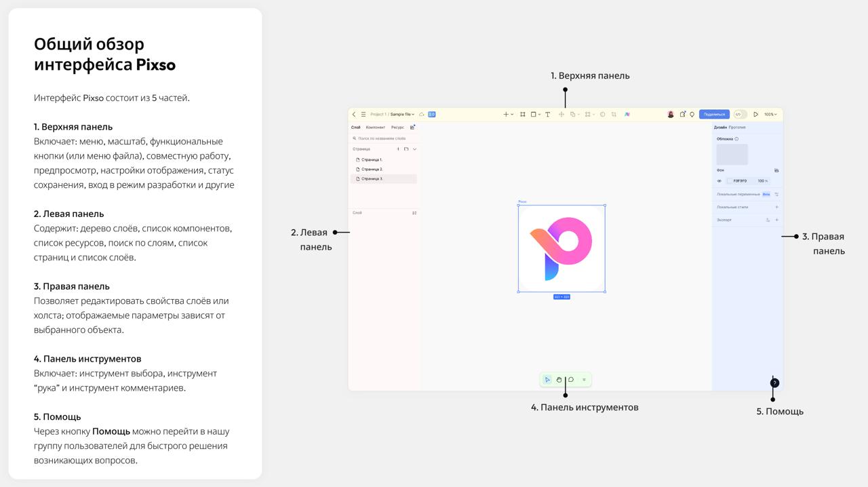Add a local style with plus
Screen dimensions: 868x487
776,207
